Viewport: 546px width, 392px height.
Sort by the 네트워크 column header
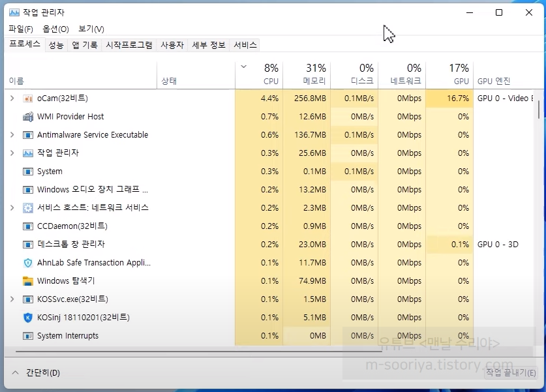(402, 75)
